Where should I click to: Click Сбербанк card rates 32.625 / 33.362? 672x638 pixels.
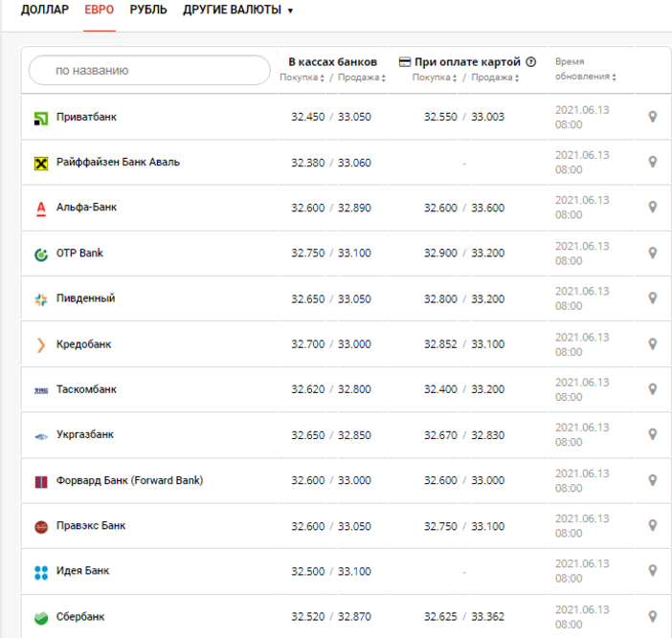coord(464,617)
